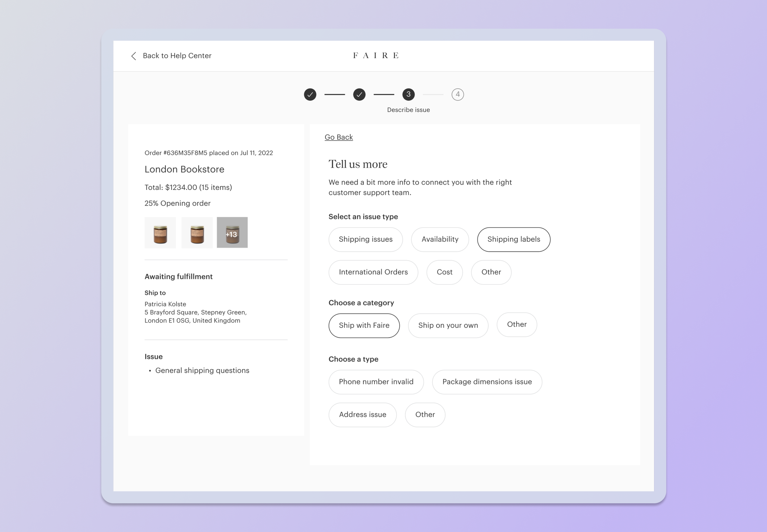Image resolution: width=767 pixels, height=532 pixels.
Task: Click the first completed step checkmark
Action: [310, 95]
